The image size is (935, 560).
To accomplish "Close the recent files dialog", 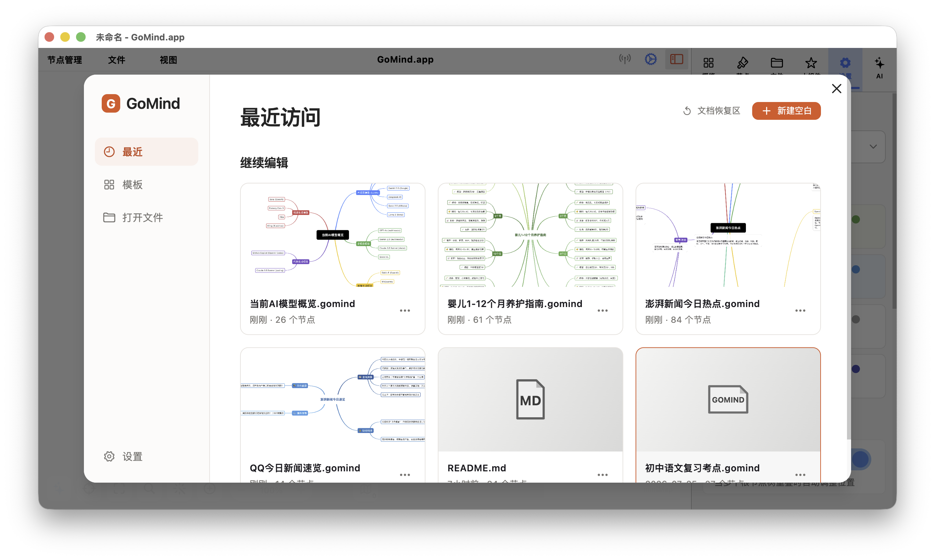I will pyautogui.click(x=836, y=89).
